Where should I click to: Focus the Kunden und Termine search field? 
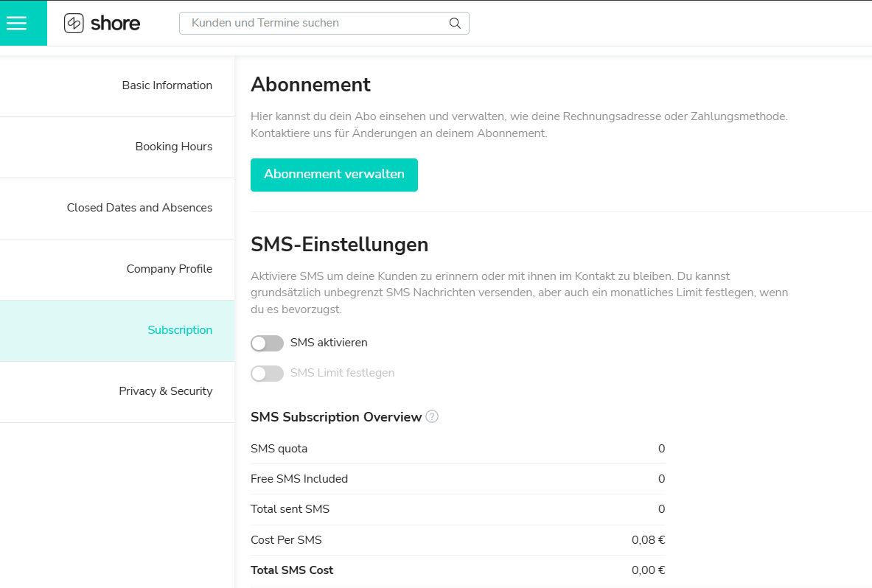(x=317, y=23)
